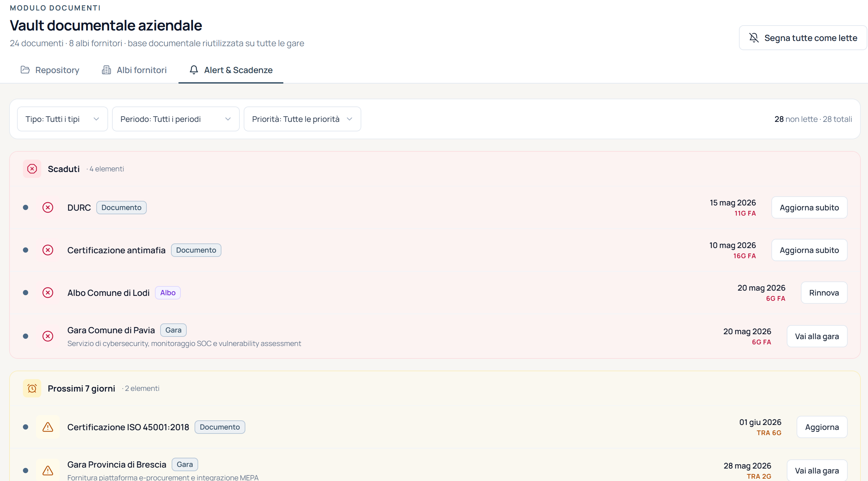This screenshot has height=481, width=868.
Task: Open the Priorità: Tutte le priorità dropdown
Action: tap(302, 119)
